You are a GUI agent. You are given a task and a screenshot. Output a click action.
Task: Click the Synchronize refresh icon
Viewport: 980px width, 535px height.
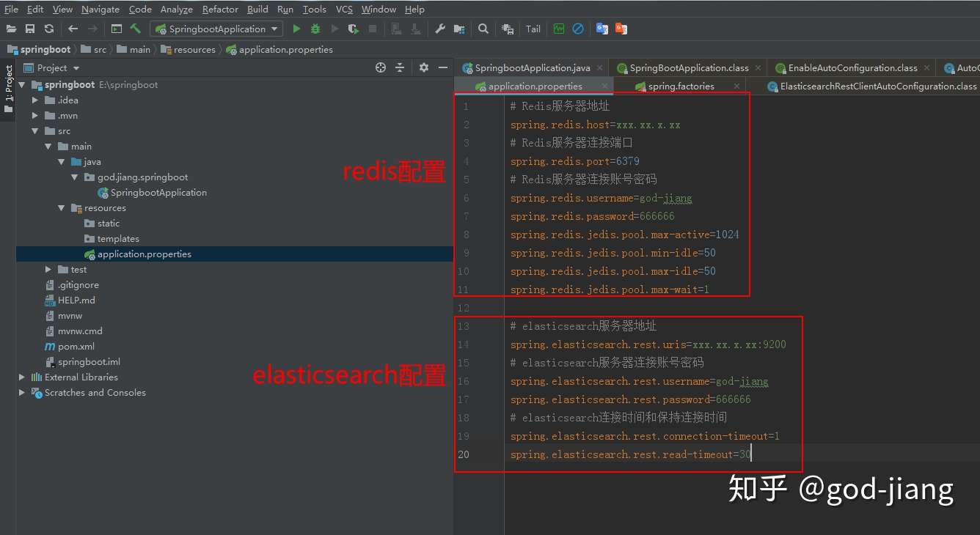(x=48, y=29)
